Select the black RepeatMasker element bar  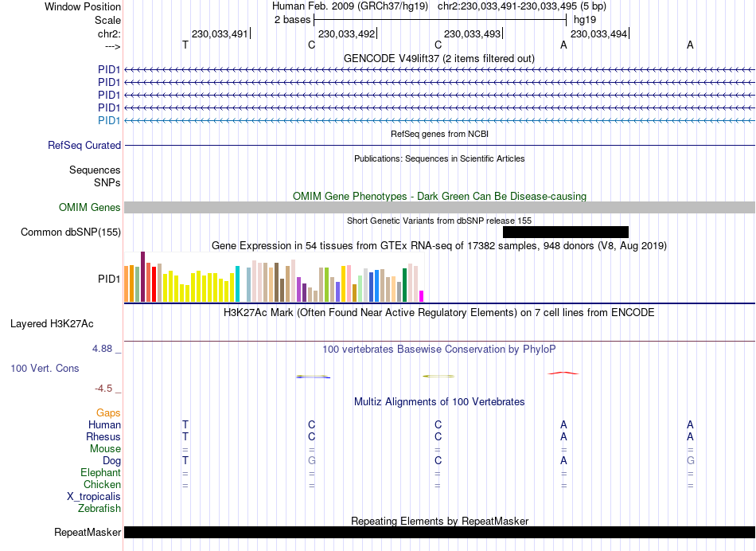pyautogui.click(x=439, y=532)
